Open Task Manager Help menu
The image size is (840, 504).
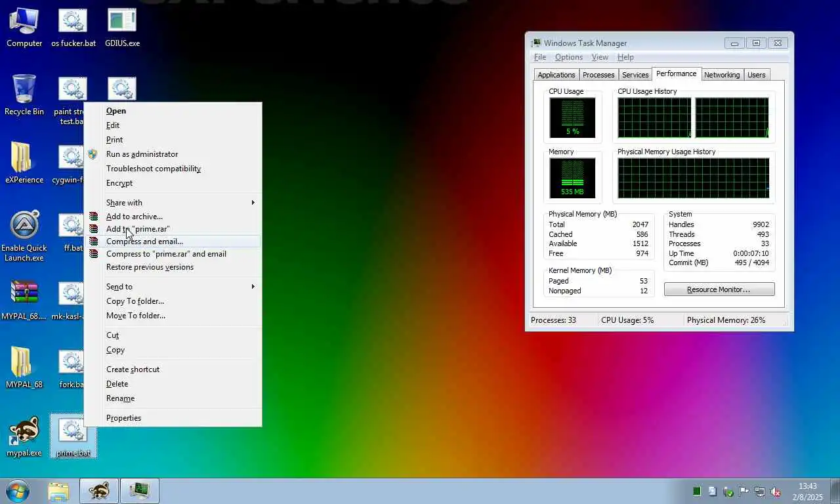pyautogui.click(x=625, y=58)
